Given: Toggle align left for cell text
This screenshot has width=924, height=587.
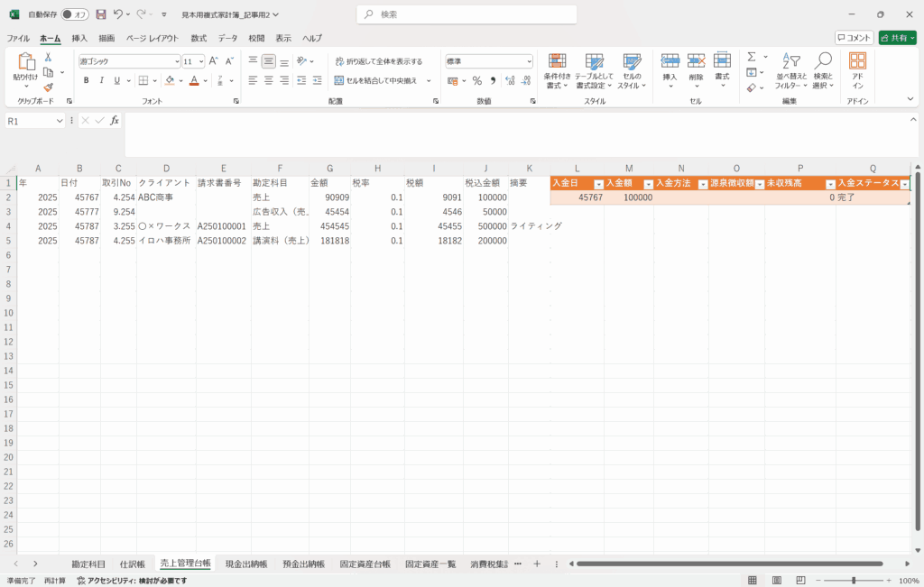Looking at the screenshot, I should pos(253,80).
